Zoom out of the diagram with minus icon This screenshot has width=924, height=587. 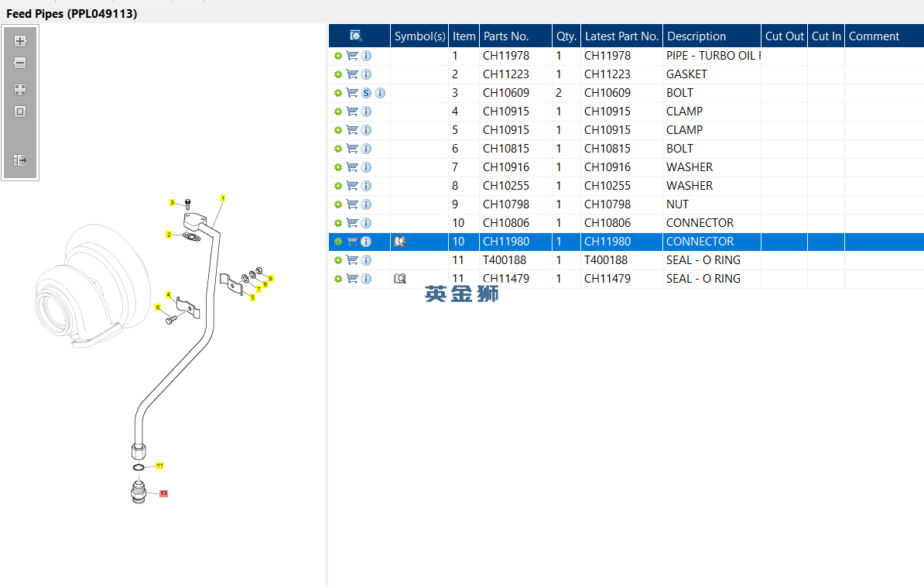coord(20,63)
